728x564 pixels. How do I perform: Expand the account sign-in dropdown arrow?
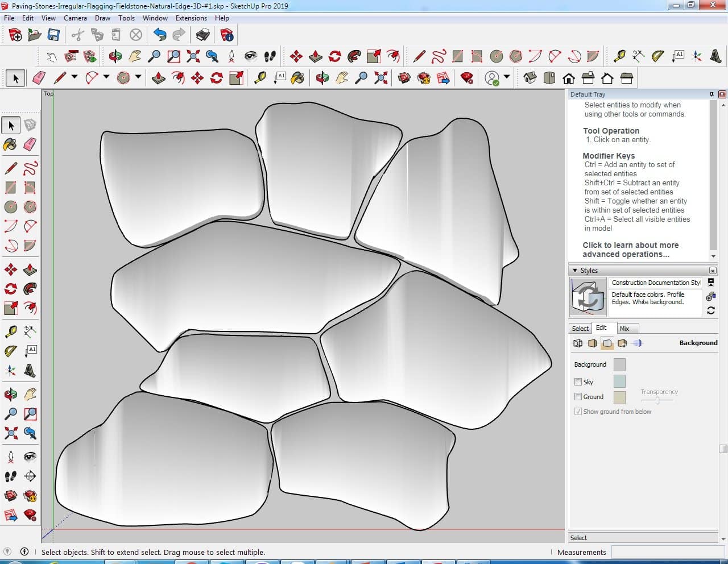507,77
